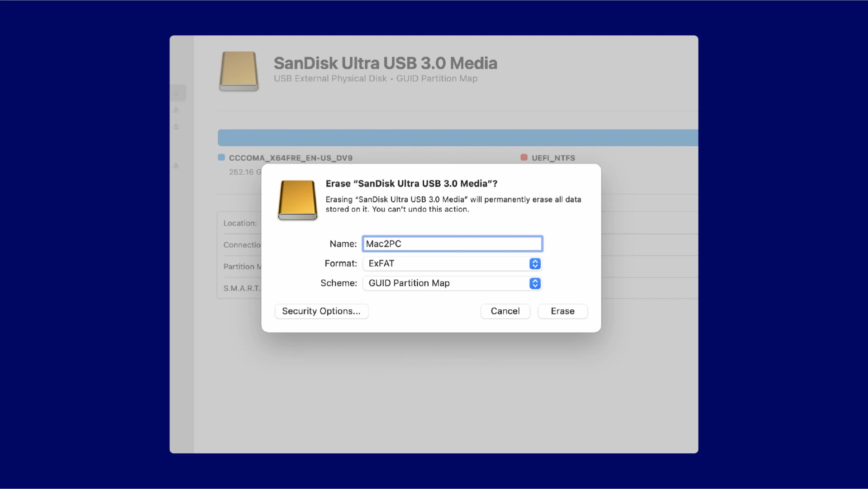Click the blue partition usage bar

point(458,138)
